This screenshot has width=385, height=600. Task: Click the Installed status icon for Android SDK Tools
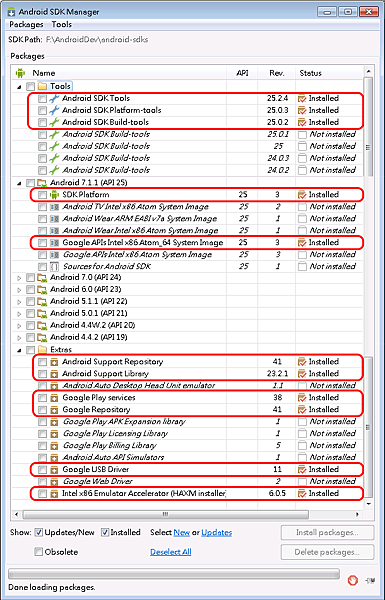click(x=302, y=98)
